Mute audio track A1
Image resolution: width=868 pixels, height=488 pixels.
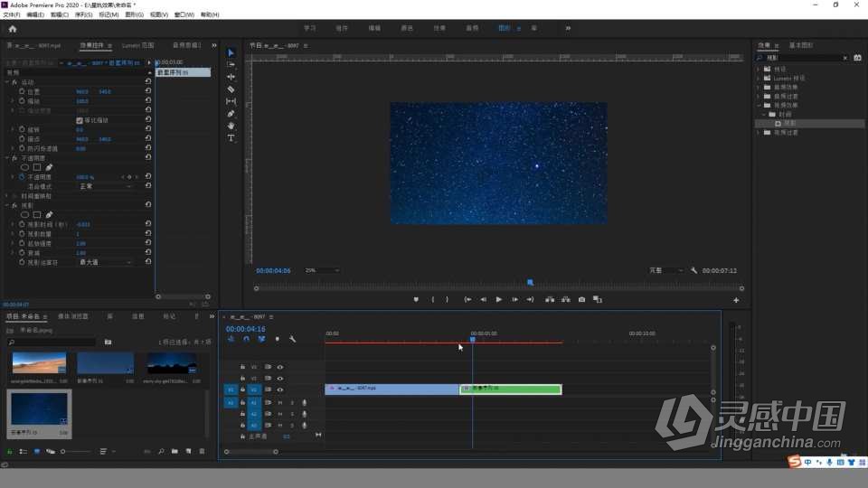pyautogui.click(x=280, y=403)
